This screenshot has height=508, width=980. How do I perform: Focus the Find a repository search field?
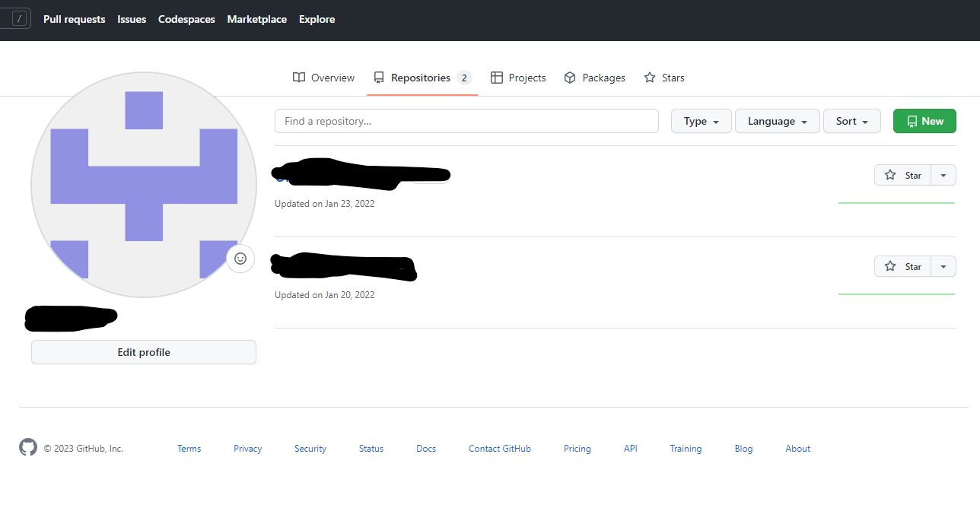pyautogui.click(x=466, y=121)
